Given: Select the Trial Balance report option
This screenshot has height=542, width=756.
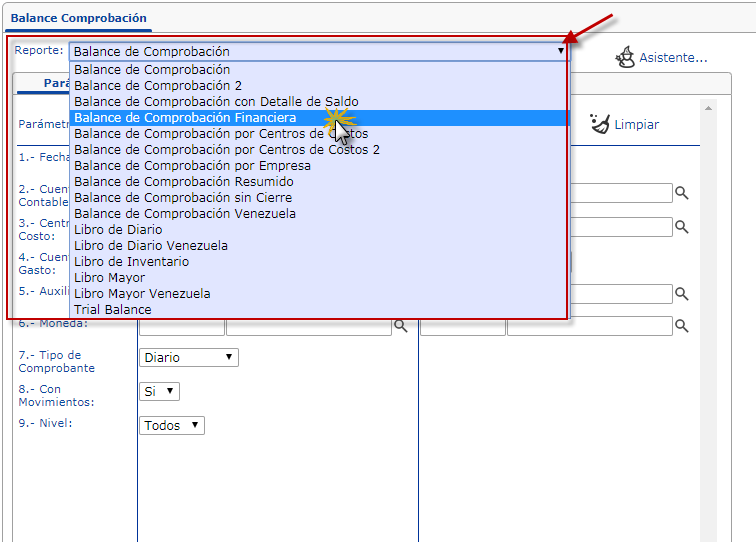Looking at the screenshot, I should point(113,310).
